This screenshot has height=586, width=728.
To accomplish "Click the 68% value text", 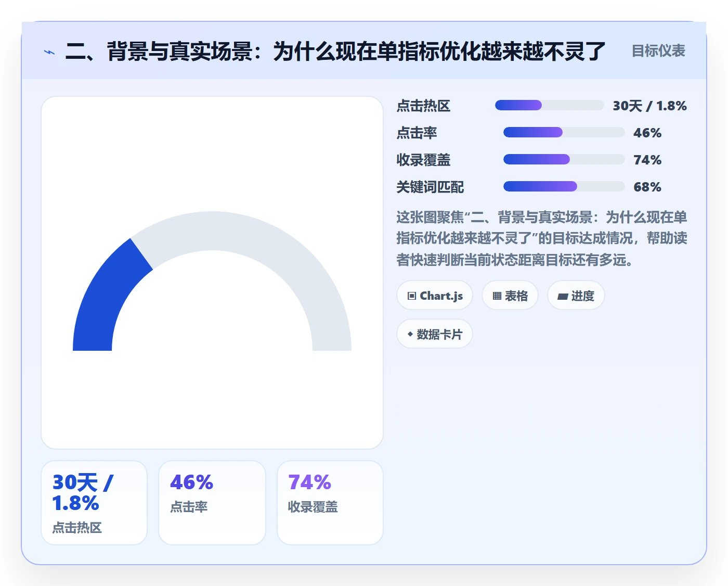I will (x=647, y=187).
